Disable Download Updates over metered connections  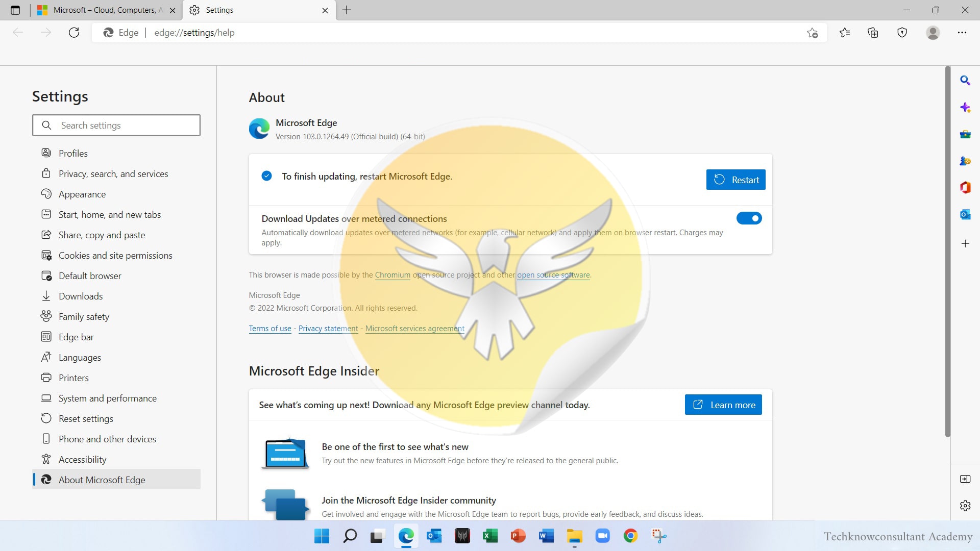pyautogui.click(x=749, y=218)
